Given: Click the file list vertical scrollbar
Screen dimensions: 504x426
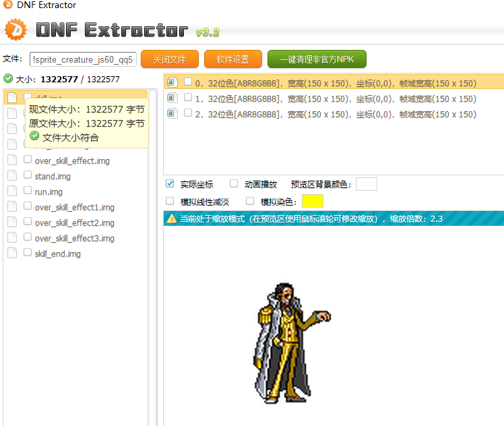Looking at the screenshot, I should click(x=153, y=257).
